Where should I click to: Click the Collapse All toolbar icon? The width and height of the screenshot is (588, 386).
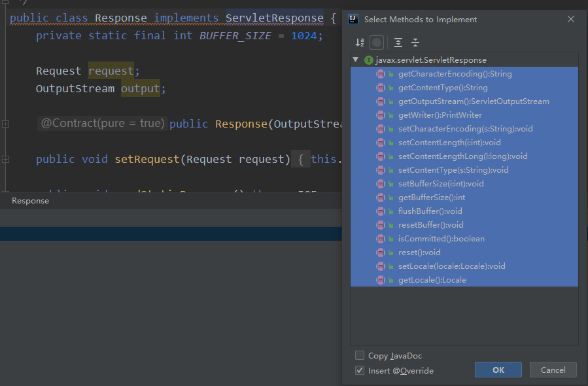tap(415, 43)
